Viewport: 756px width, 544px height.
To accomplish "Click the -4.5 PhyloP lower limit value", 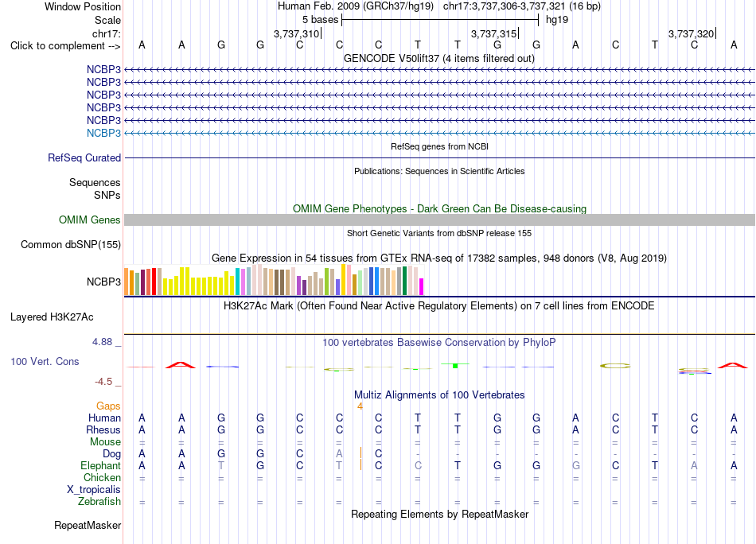I will point(103,382).
